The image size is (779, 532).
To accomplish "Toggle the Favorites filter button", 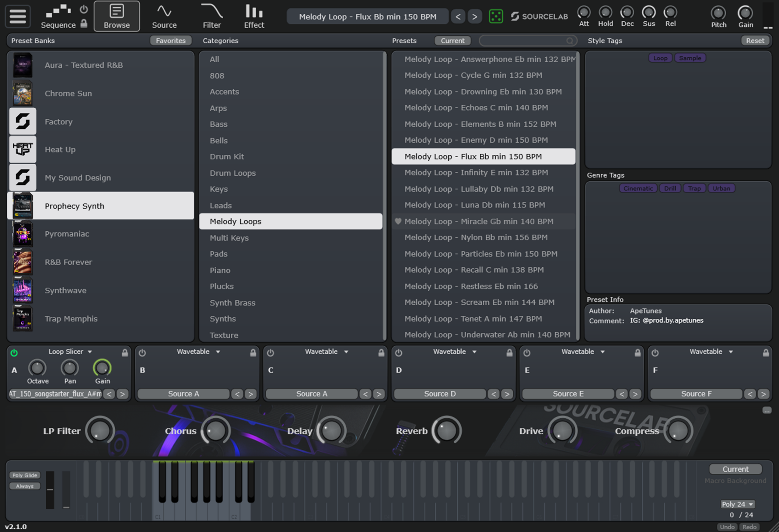I will pyautogui.click(x=171, y=40).
